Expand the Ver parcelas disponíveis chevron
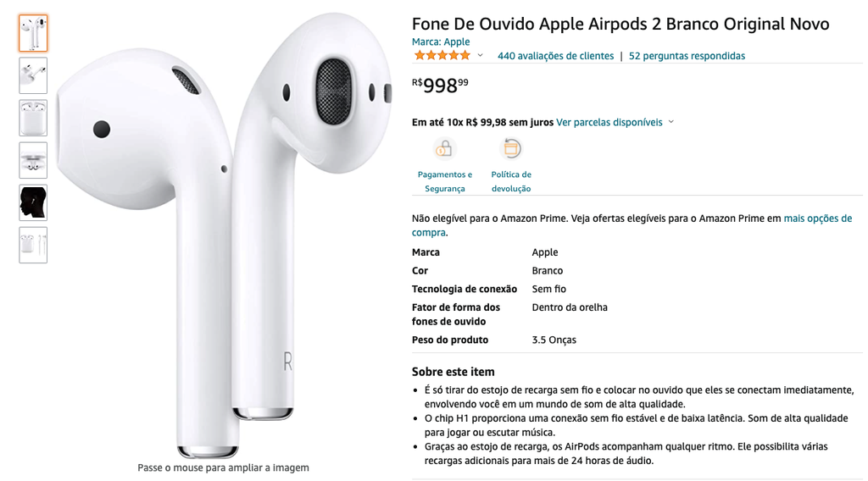This screenshot has height=481, width=868. click(671, 122)
